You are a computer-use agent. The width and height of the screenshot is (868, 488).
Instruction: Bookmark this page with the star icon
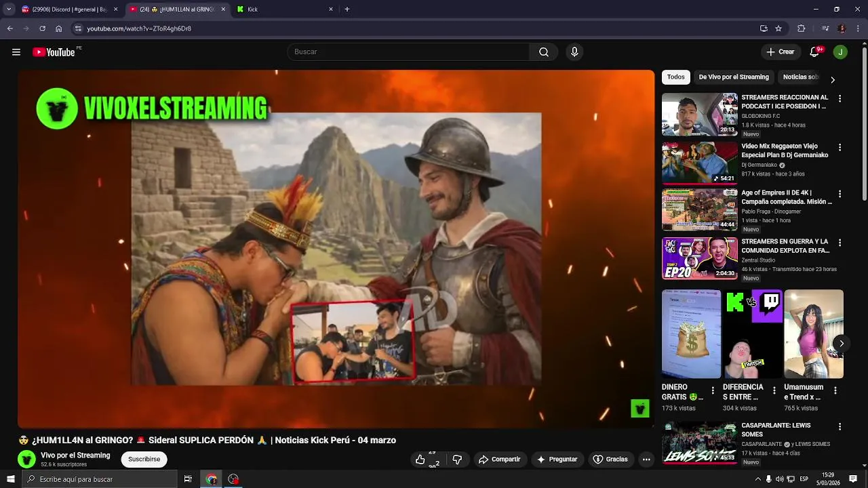click(x=778, y=28)
